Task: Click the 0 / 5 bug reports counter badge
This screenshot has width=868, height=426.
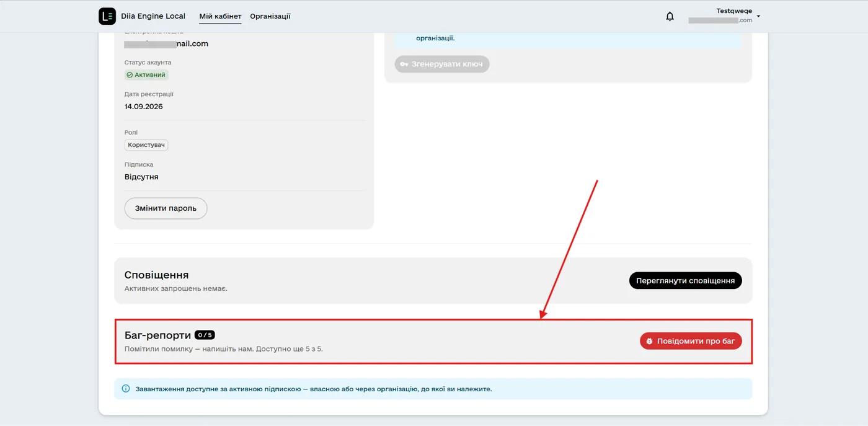Action: coord(205,335)
